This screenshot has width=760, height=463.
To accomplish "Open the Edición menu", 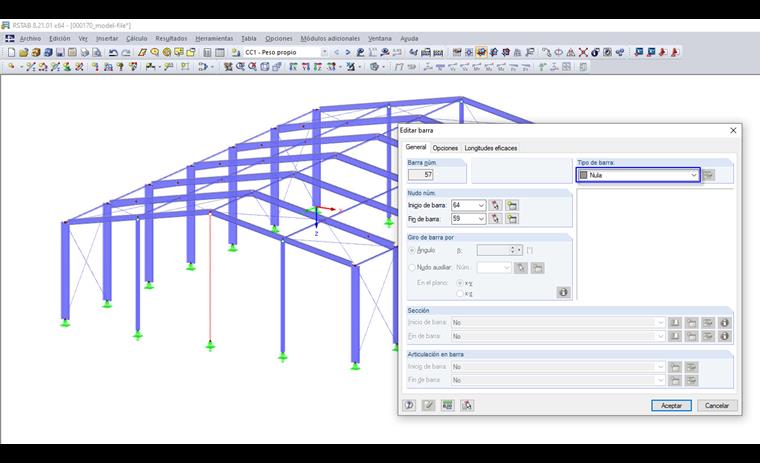I will point(60,38).
